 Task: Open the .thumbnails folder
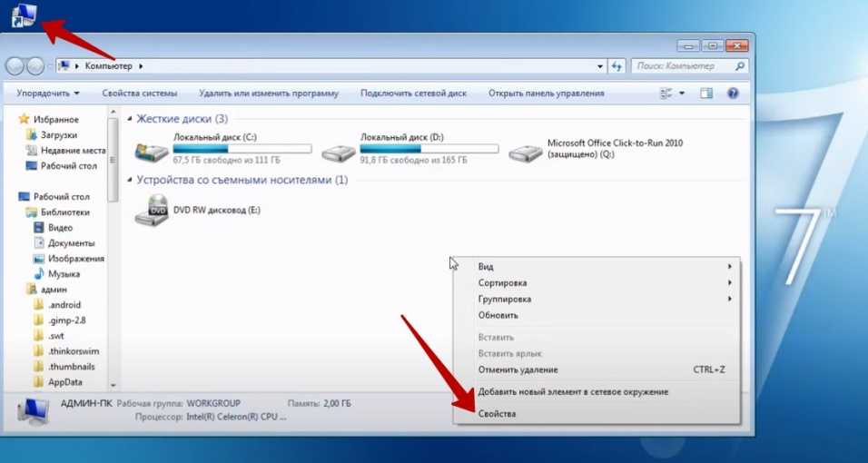72,367
